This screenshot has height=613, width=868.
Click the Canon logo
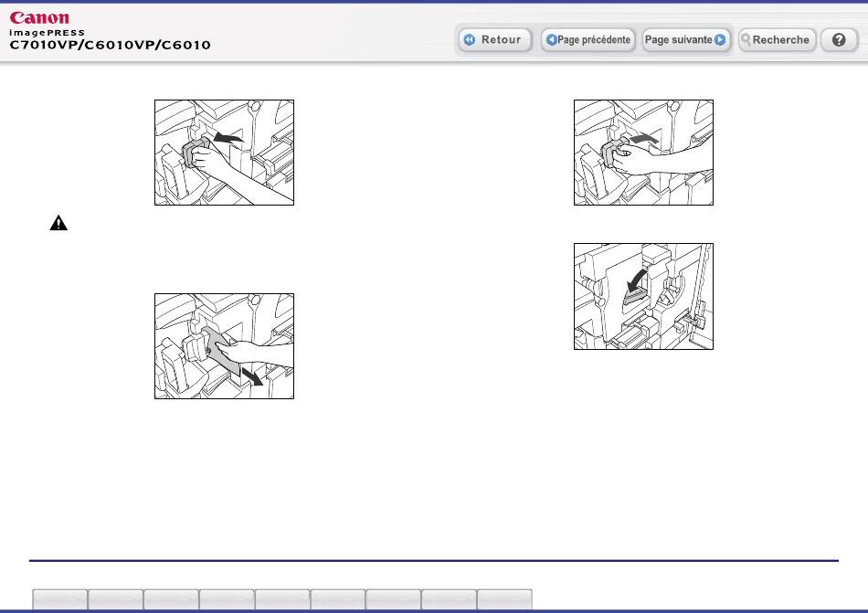pos(39,17)
